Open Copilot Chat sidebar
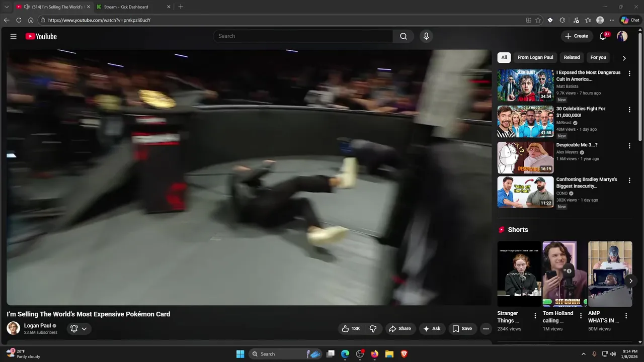Image resolution: width=644 pixels, height=362 pixels. 630,20
